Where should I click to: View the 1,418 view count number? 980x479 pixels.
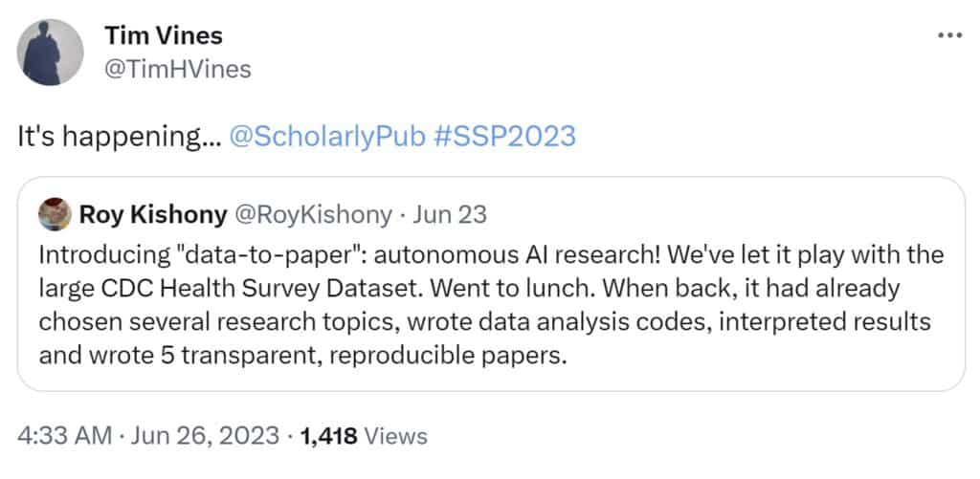click(x=328, y=436)
